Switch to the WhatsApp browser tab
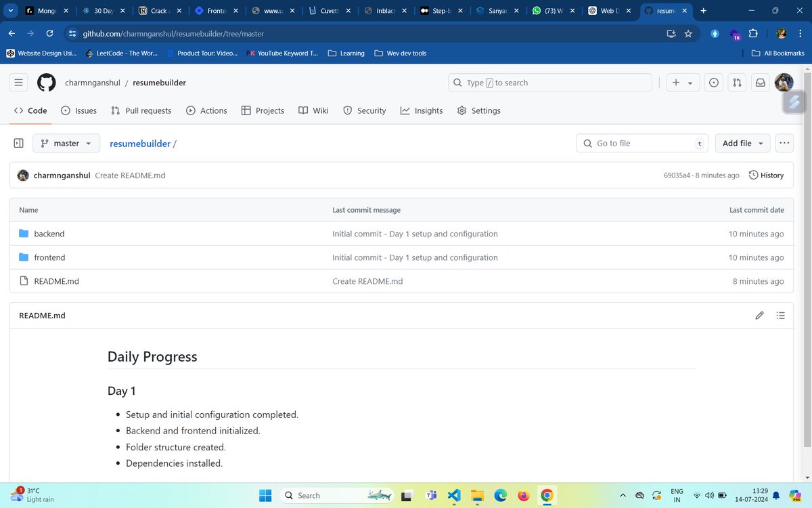This screenshot has height=508, width=812. (553, 11)
